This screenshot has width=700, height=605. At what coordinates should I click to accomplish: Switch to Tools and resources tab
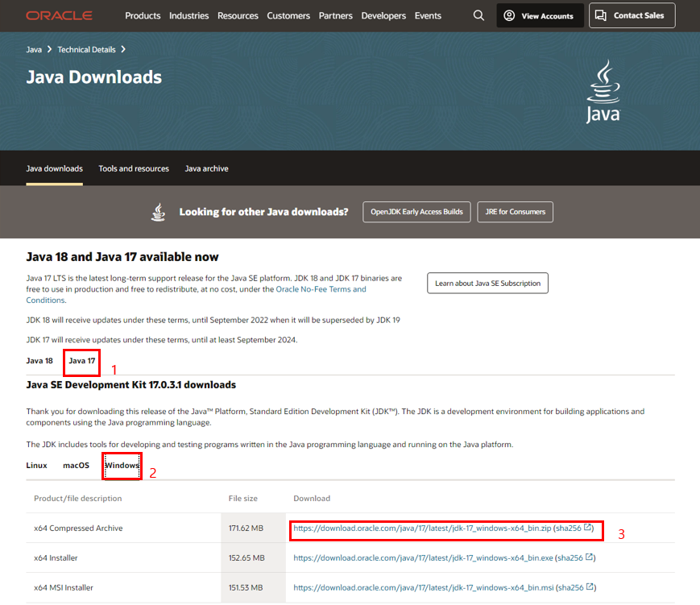(134, 168)
